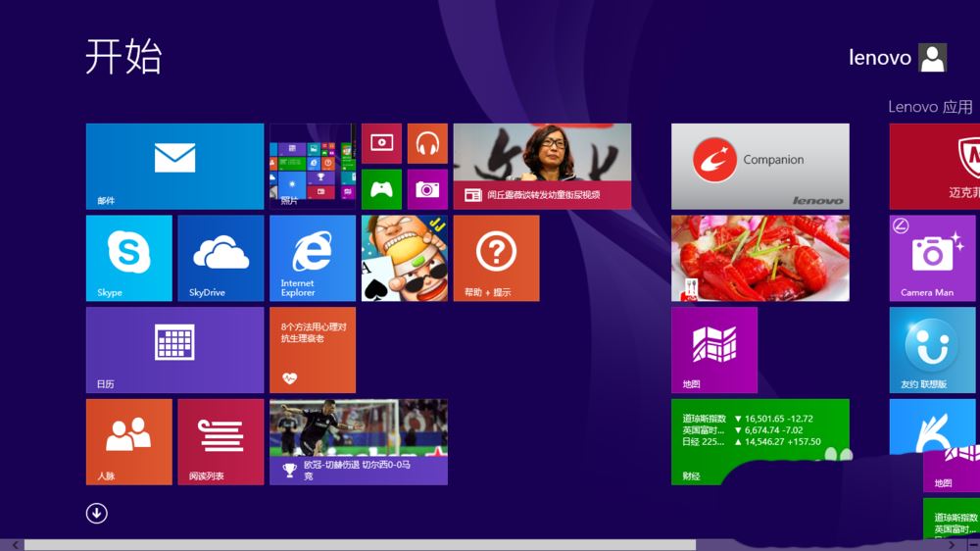Show all apps with the down arrow
This screenshot has width=980, height=551.
(96, 514)
